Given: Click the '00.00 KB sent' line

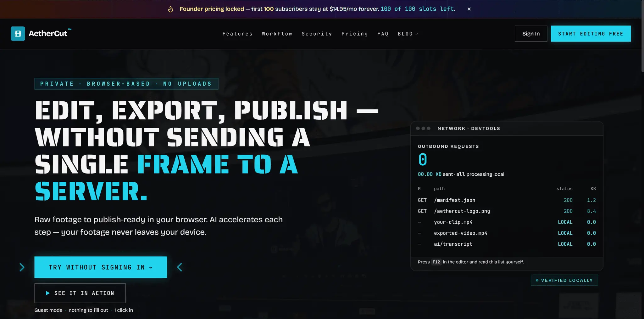Looking at the screenshot, I should click(461, 174).
